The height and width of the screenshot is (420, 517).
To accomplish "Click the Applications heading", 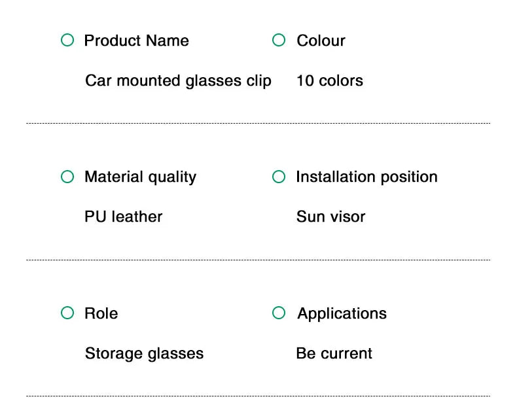I will point(342,313).
